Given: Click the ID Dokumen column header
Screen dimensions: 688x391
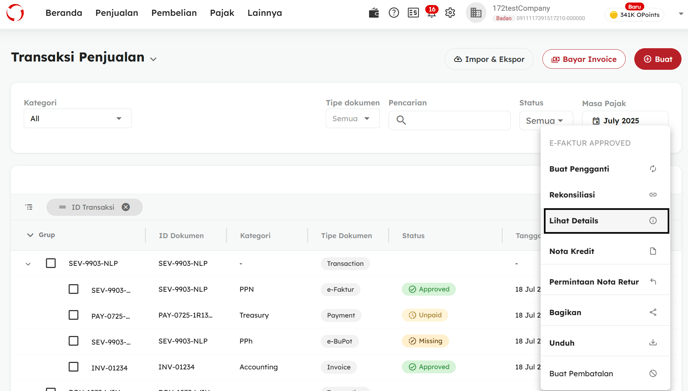Looking at the screenshot, I should (181, 236).
